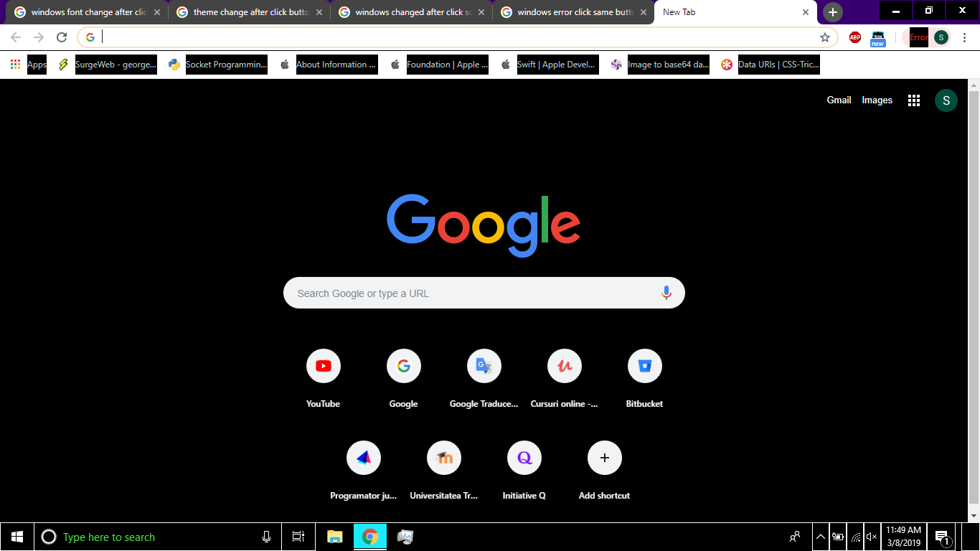Screen dimensions: 980x551
Task: Open the Google shortcut tile
Action: click(x=404, y=379)
